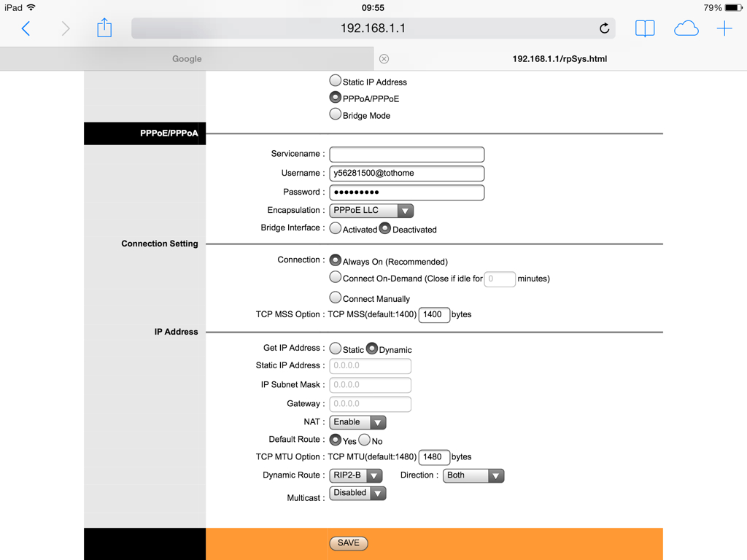Tap the battery indicator icon
The width and height of the screenshot is (747, 560).
734,7
